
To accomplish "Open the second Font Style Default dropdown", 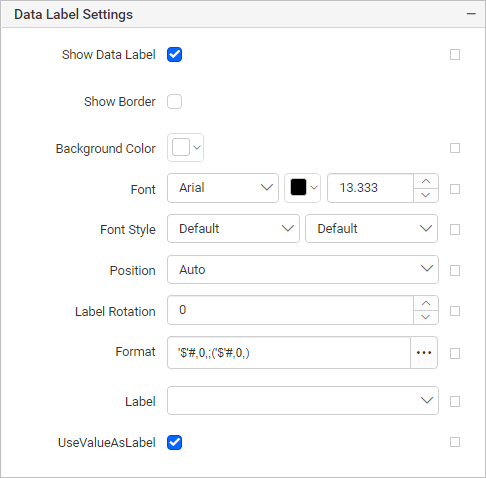I will (x=371, y=229).
